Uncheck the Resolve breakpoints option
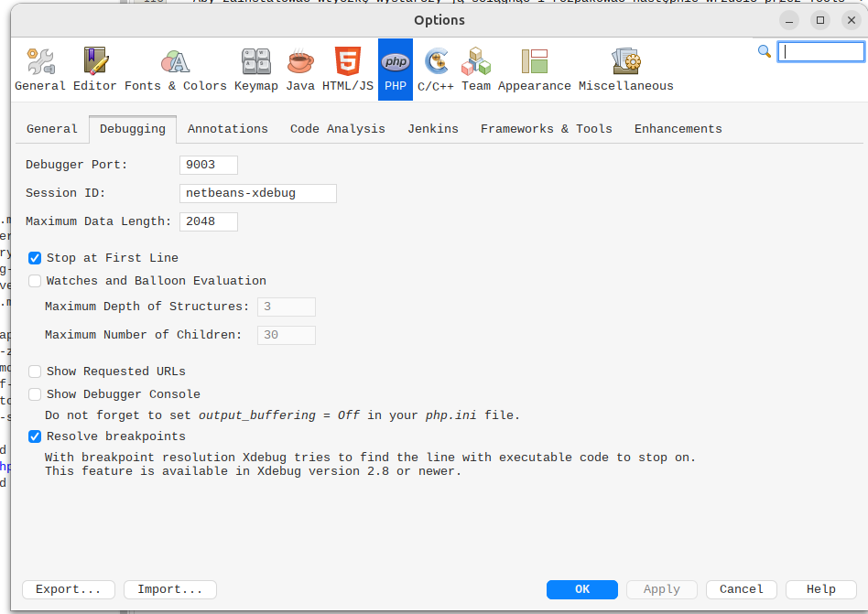Screen dimensions: 868x614 [x=35, y=436]
